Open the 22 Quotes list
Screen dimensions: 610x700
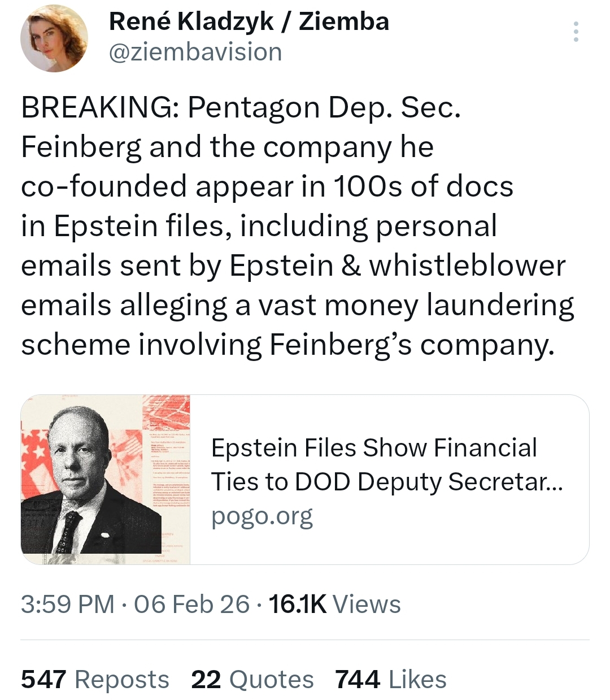[x=252, y=679]
